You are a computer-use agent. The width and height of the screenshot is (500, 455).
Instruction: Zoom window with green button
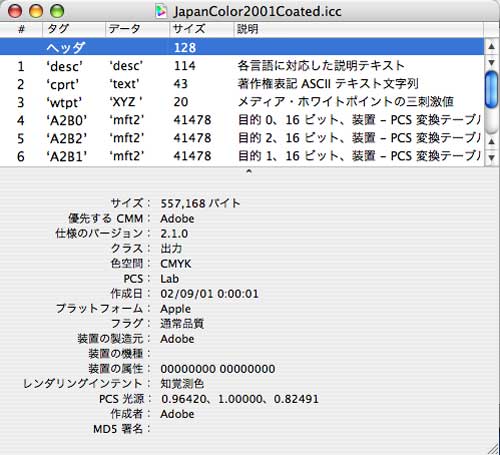[x=57, y=11]
